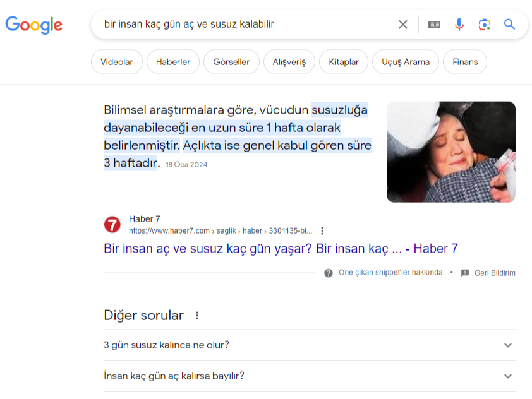Switch to the Haberler filter
The image size is (532, 399).
click(x=173, y=62)
